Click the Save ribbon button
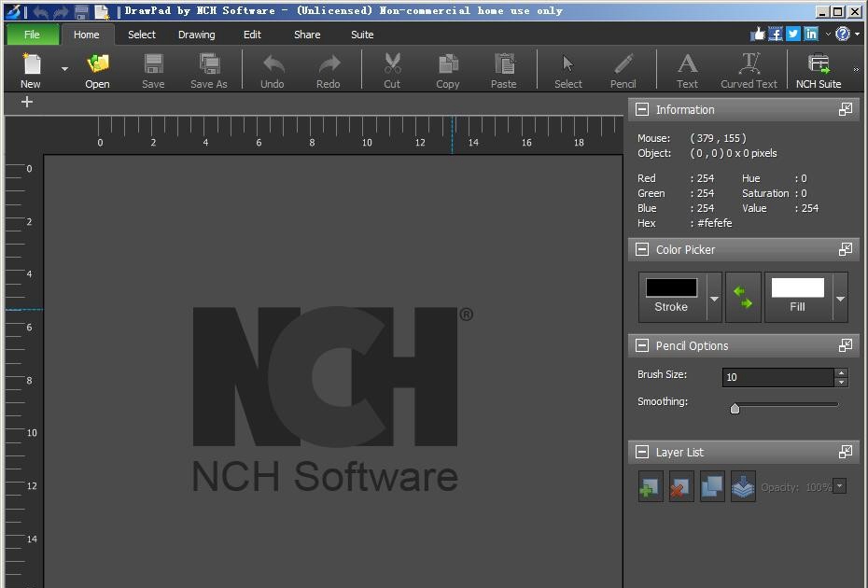868x588 pixels. point(153,70)
